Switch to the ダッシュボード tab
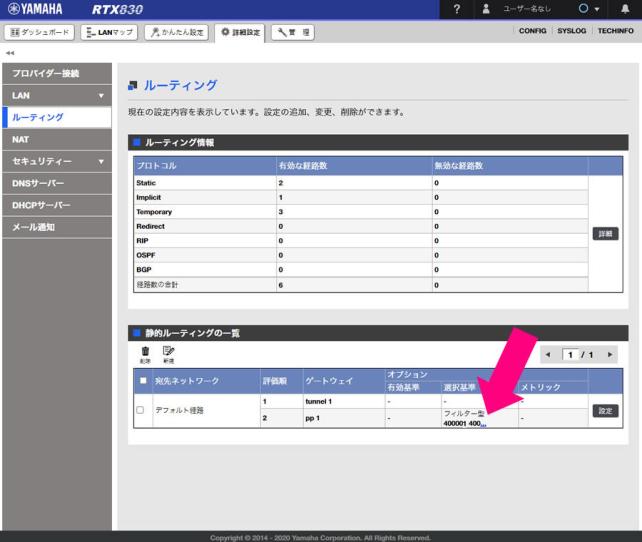 (x=39, y=32)
